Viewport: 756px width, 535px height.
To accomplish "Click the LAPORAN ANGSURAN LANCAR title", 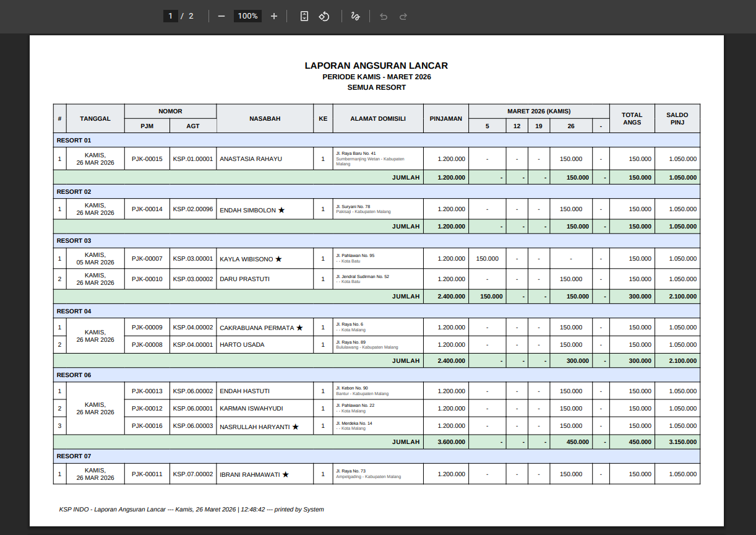I will [376, 66].
